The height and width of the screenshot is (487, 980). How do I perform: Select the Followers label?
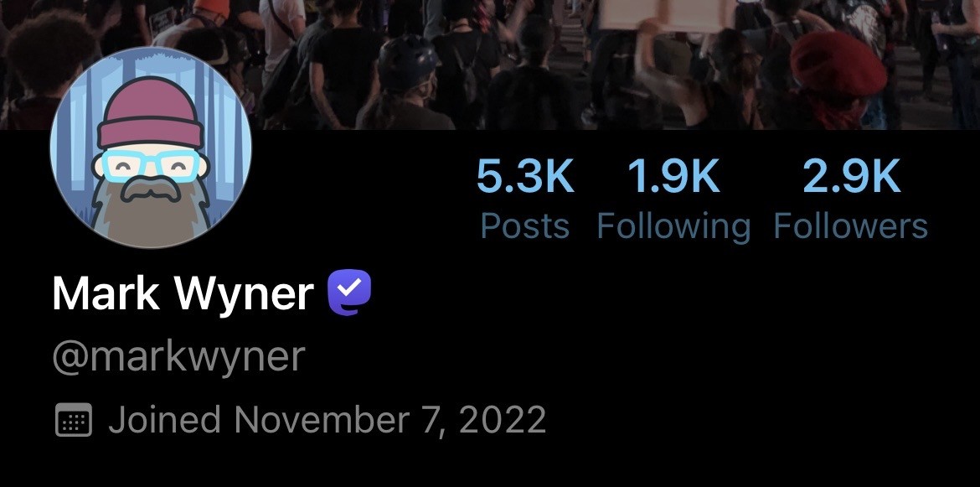click(x=851, y=226)
